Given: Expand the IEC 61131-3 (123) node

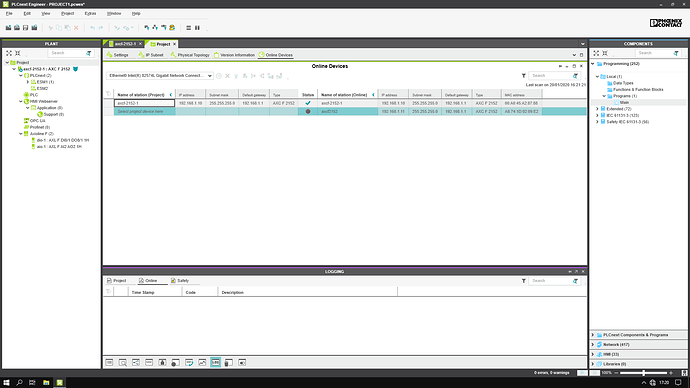Looking at the screenshot, I should (x=597, y=115).
